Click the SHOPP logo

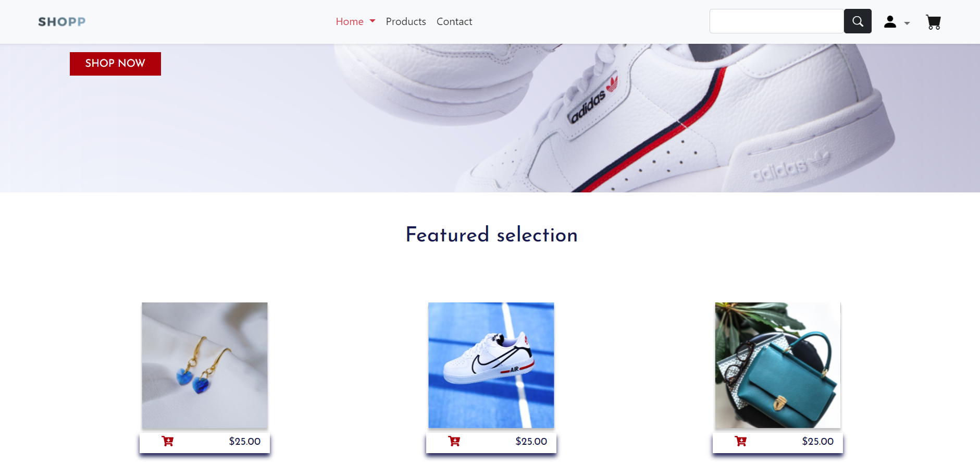pyautogui.click(x=61, y=22)
